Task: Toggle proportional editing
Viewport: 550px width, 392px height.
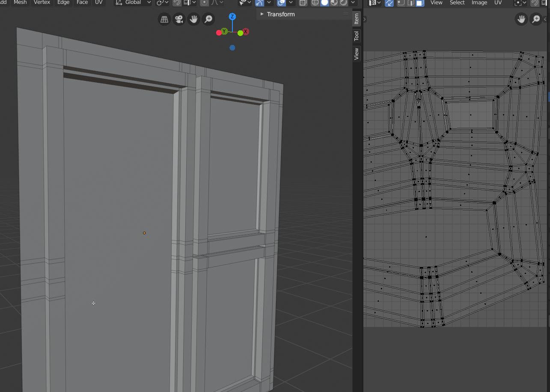Action: pyautogui.click(x=205, y=3)
